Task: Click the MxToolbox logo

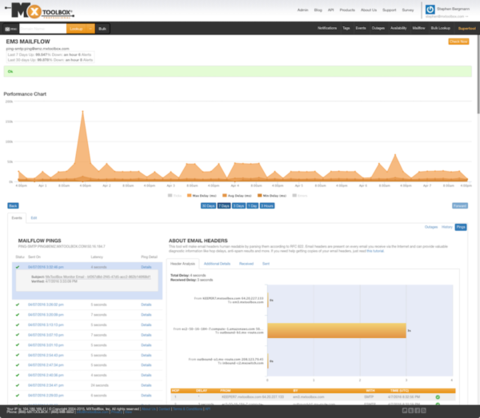Action: pos(40,11)
